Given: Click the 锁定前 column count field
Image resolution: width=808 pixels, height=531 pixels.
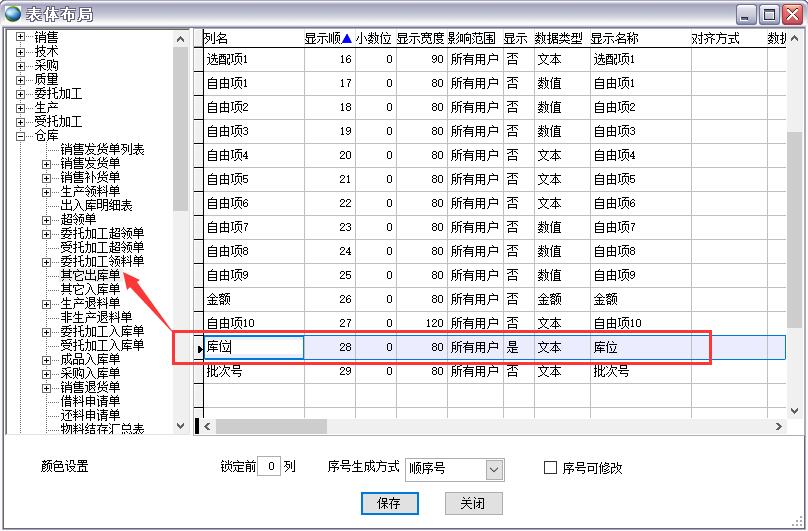Looking at the screenshot, I should pos(268,467).
